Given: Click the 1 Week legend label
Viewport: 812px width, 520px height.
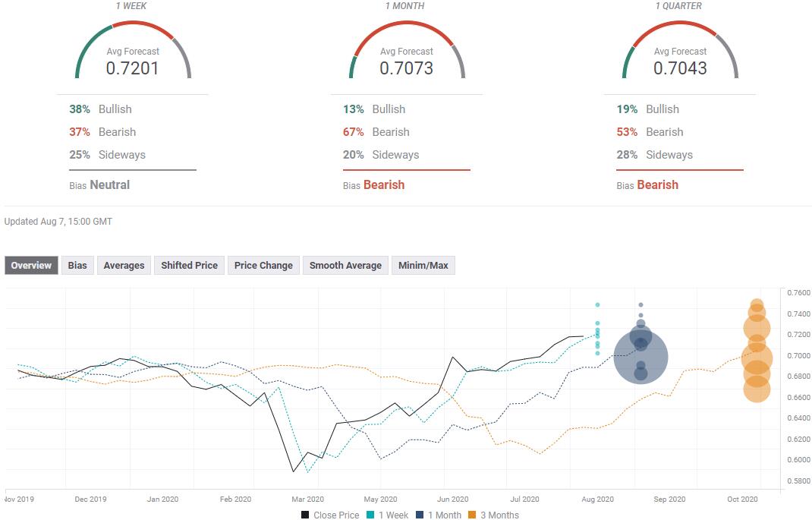Looking at the screenshot, I should click(393, 515).
